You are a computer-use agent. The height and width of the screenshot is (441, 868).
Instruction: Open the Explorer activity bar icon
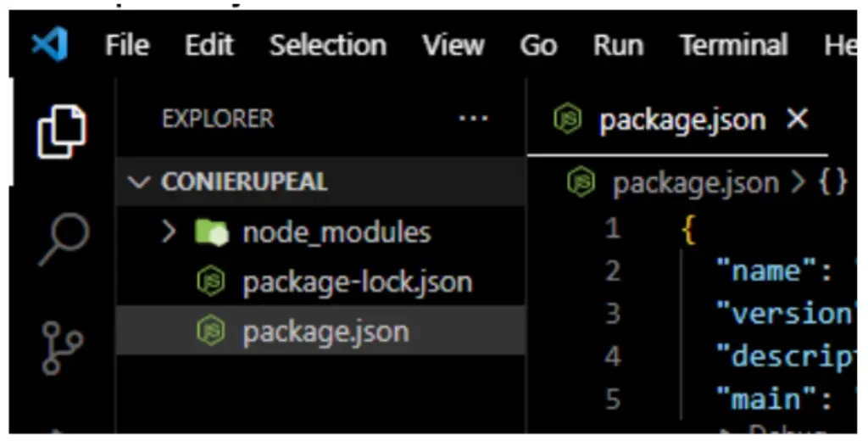coord(61,131)
